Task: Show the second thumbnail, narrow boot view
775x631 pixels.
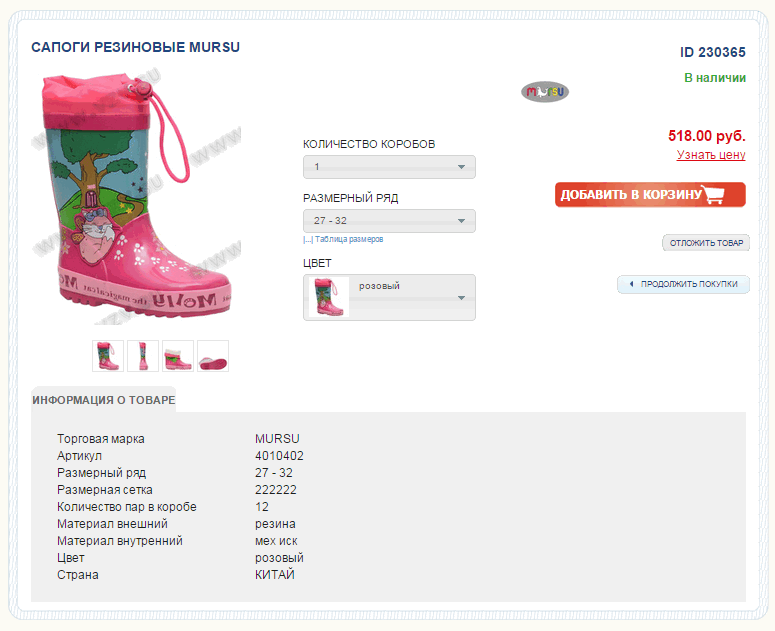Action: click(x=142, y=356)
